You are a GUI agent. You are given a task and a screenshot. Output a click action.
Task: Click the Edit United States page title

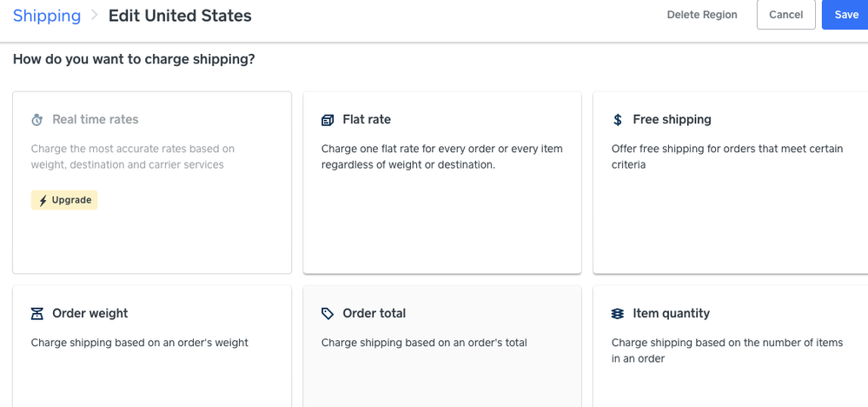(180, 16)
